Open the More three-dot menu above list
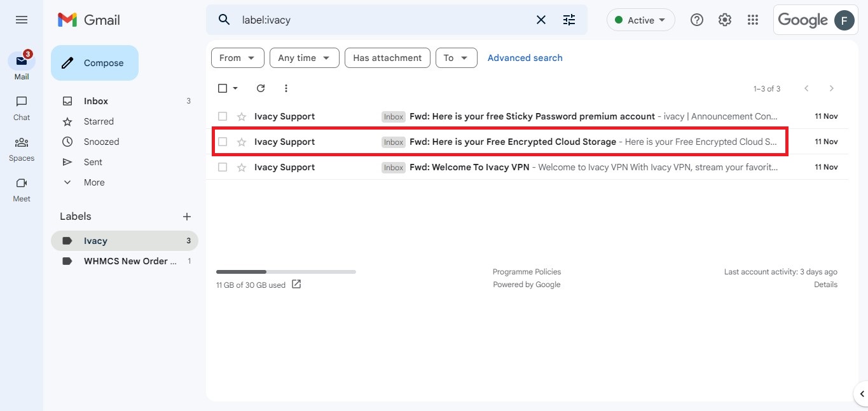Image resolution: width=868 pixels, height=411 pixels. pyautogui.click(x=286, y=88)
